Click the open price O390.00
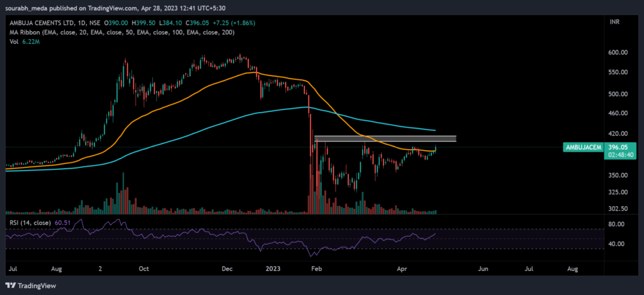Viewport: 644px width, 295px height. coord(116,25)
